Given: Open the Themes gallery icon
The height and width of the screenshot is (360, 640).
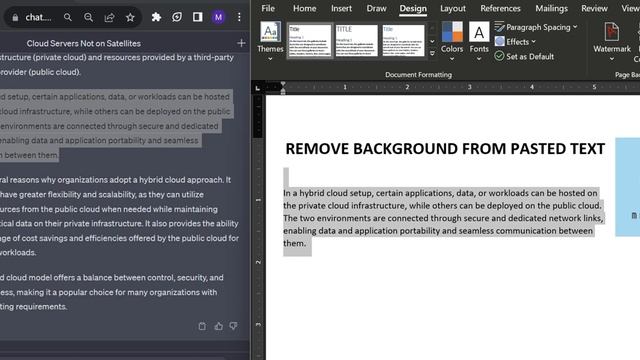Looking at the screenshot, I should coord(270,32).
